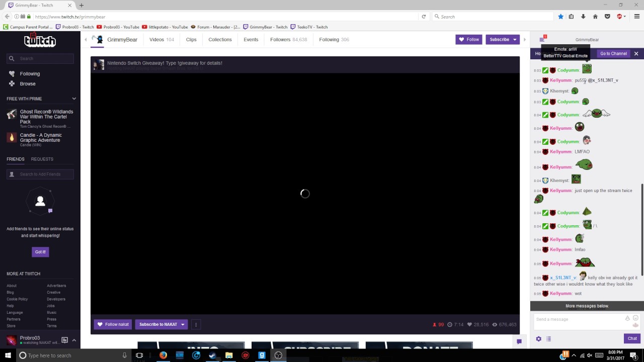644x362 pixels.
Task: Open the three-dot more options under player
Action: (196, 324)
